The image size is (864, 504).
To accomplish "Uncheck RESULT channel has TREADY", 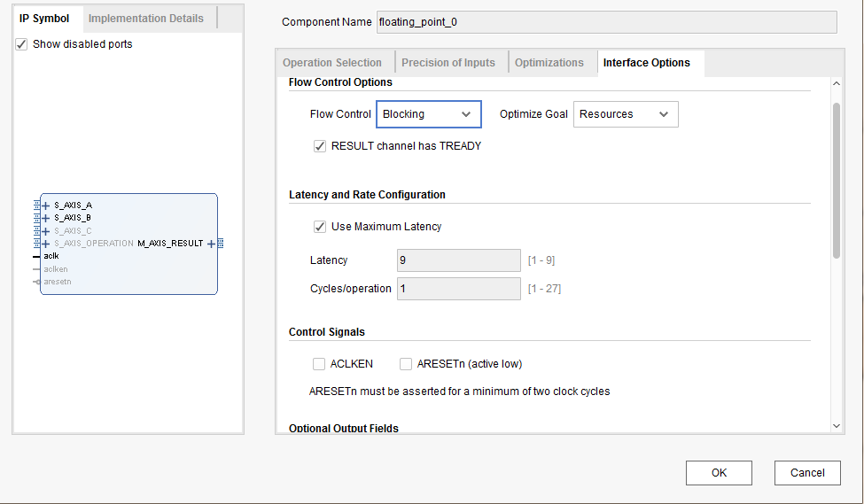I will pos(320,146).
